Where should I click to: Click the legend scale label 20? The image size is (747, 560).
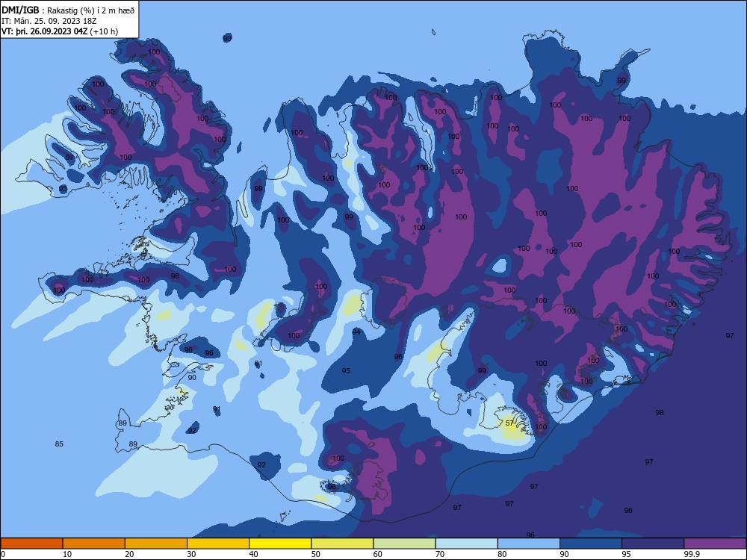click(x=129, y=554)
